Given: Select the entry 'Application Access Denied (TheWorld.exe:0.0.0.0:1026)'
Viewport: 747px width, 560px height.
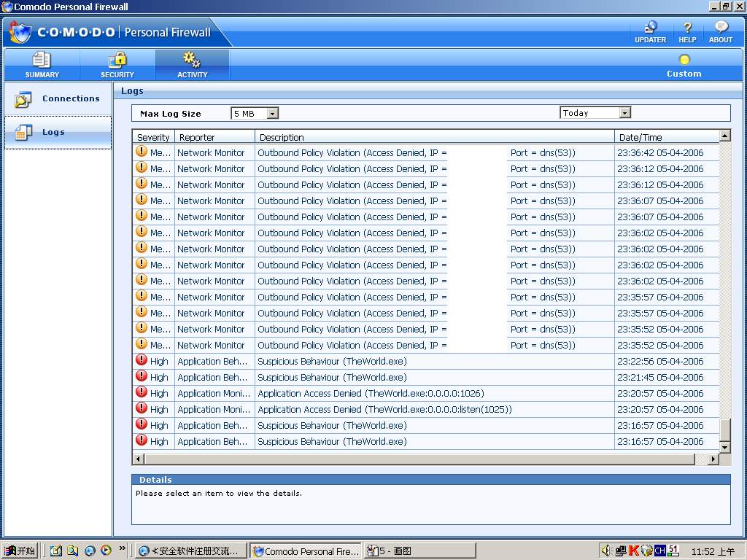Looking at the screenshot, I should (x=425, y=393).
